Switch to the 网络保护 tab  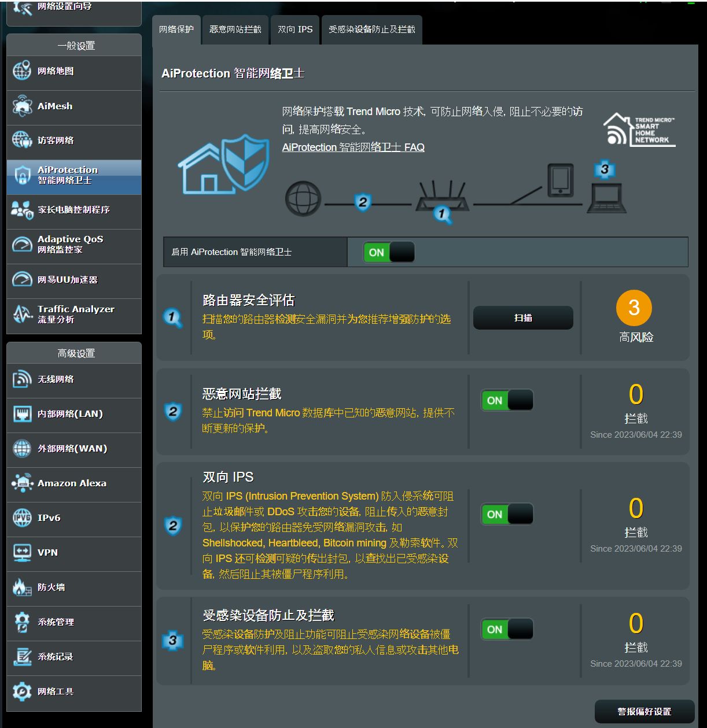pos(176,29)
